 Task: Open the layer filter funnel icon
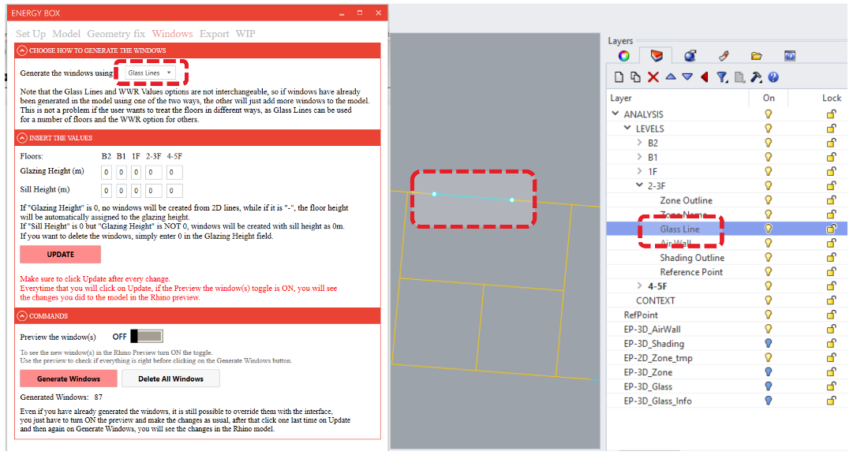(721, 77)
